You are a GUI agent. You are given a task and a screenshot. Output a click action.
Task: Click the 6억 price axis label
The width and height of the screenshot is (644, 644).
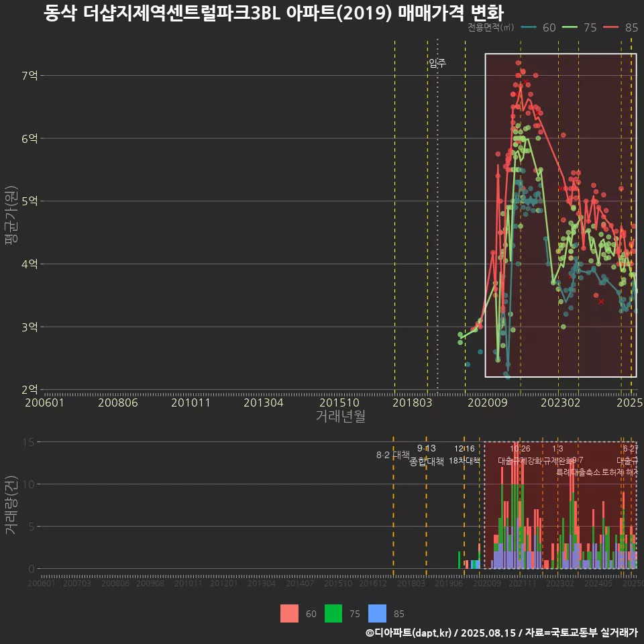(30, 138)
